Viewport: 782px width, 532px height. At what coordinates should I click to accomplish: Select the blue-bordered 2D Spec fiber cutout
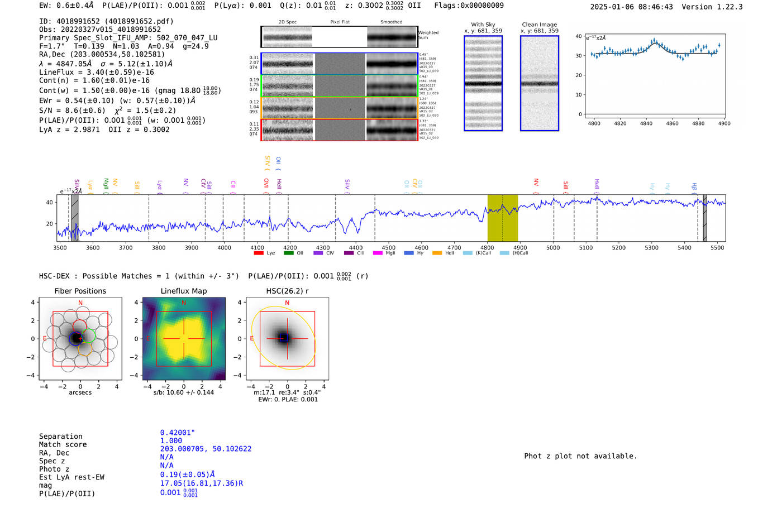(x=288, y=64)
